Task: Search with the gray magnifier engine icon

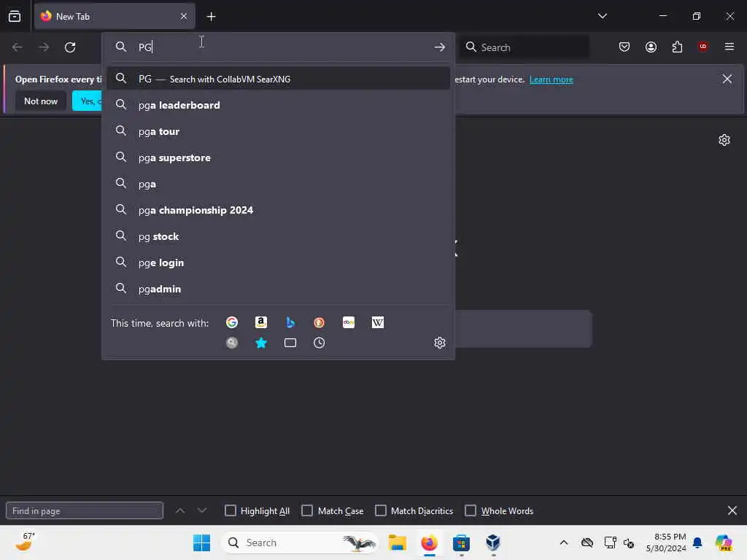Action: tap(232, 343)
